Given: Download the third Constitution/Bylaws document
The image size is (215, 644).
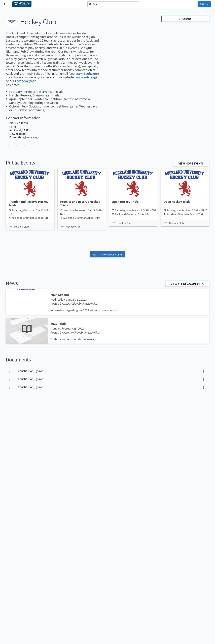Looking at the screenshot, I should (x=203, y=387).
